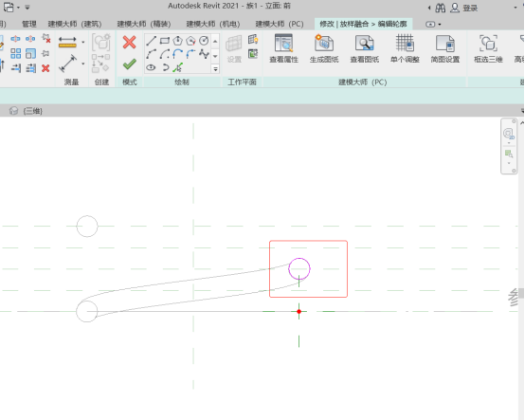The image size is (525, 420).
Task: Click the 登录 sign-in button
Action: coord(464,8)
